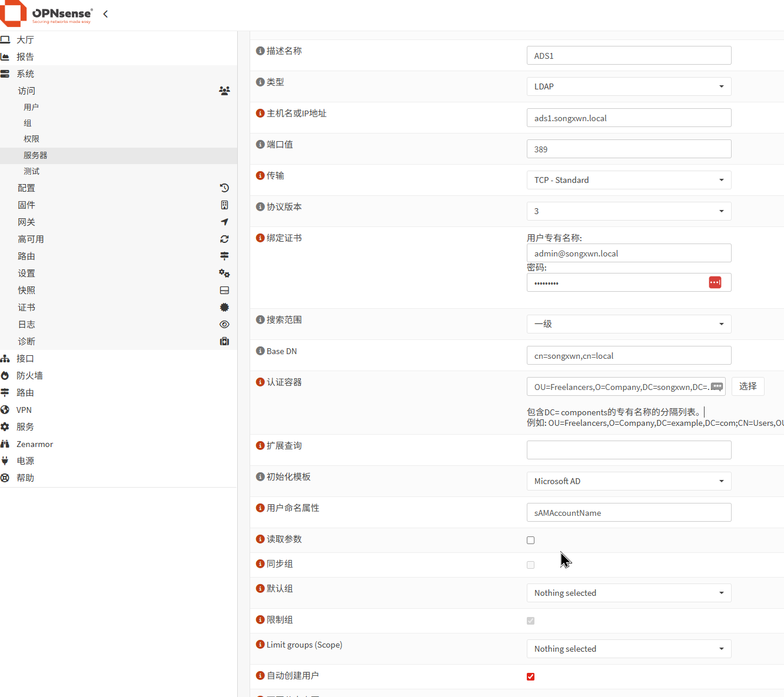This screenshot has width=784, height=697.
Task: Click the password manager icon in 密码 field
Action: (715, 283)
